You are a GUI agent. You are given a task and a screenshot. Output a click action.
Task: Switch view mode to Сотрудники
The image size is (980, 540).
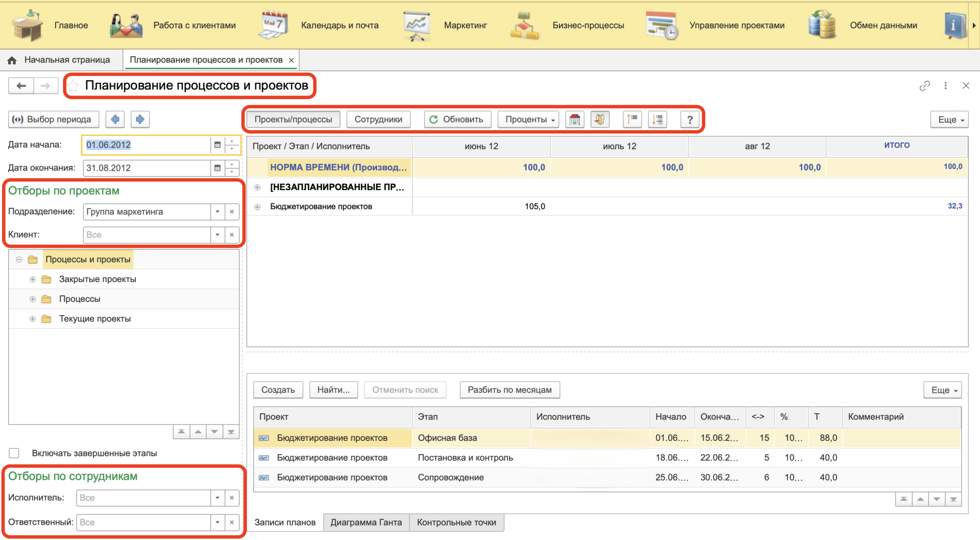pyautogui.click(x=378, y=120)
